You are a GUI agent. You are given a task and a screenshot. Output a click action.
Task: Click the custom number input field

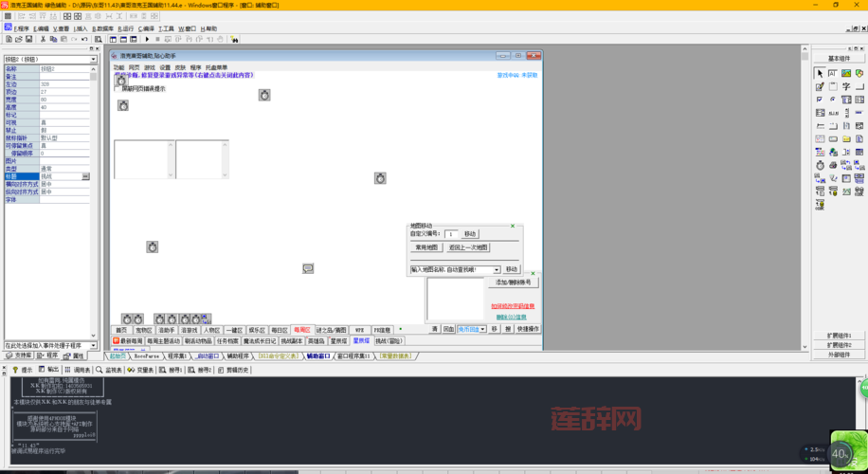(451, 233)
